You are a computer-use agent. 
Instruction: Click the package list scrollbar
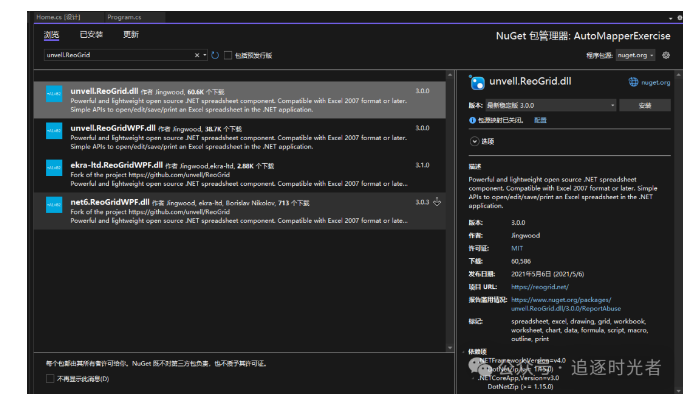click(x=450, y=211)
